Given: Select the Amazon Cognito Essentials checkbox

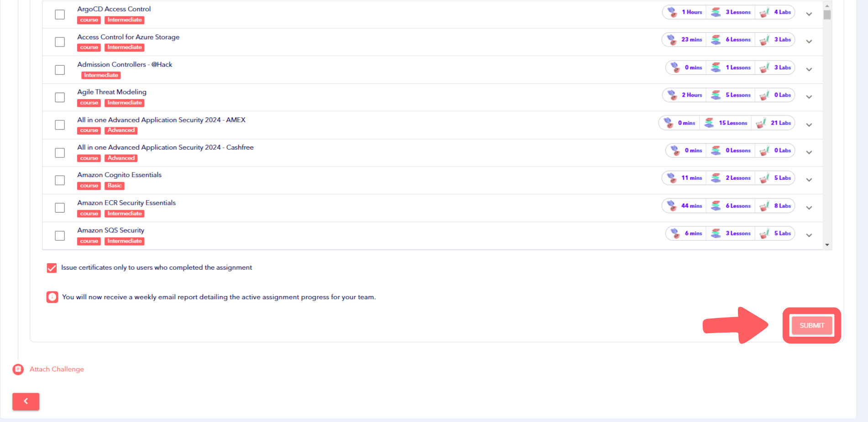Looking at the screenshot, I should pos(60,180).
